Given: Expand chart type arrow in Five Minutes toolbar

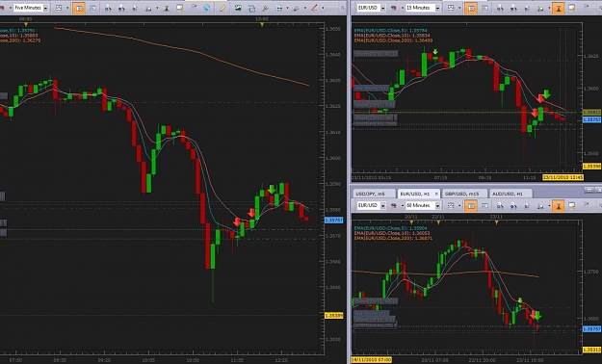Looking at the screenshot, I should [67, 8].
